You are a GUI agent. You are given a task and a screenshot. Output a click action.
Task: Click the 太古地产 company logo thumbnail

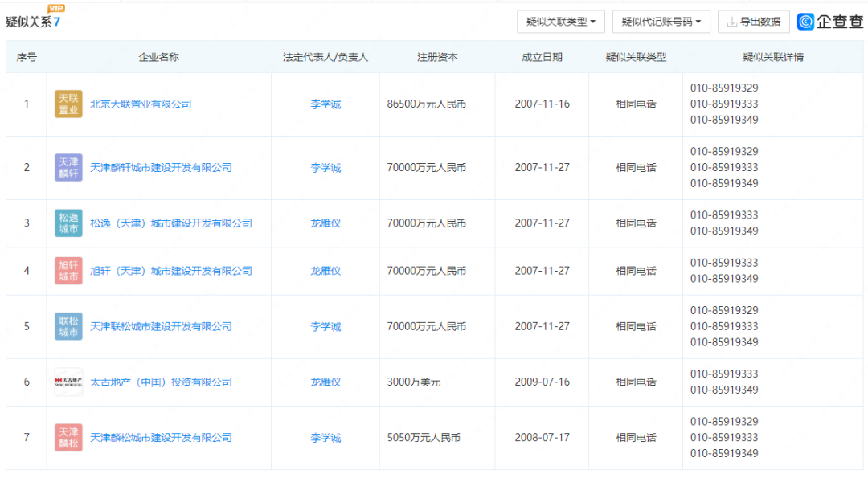(68, 382)
